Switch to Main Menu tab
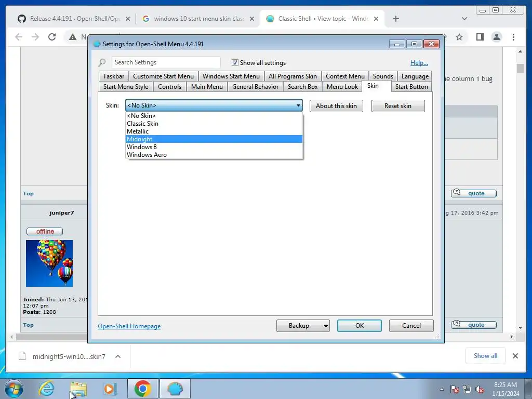 207,87
